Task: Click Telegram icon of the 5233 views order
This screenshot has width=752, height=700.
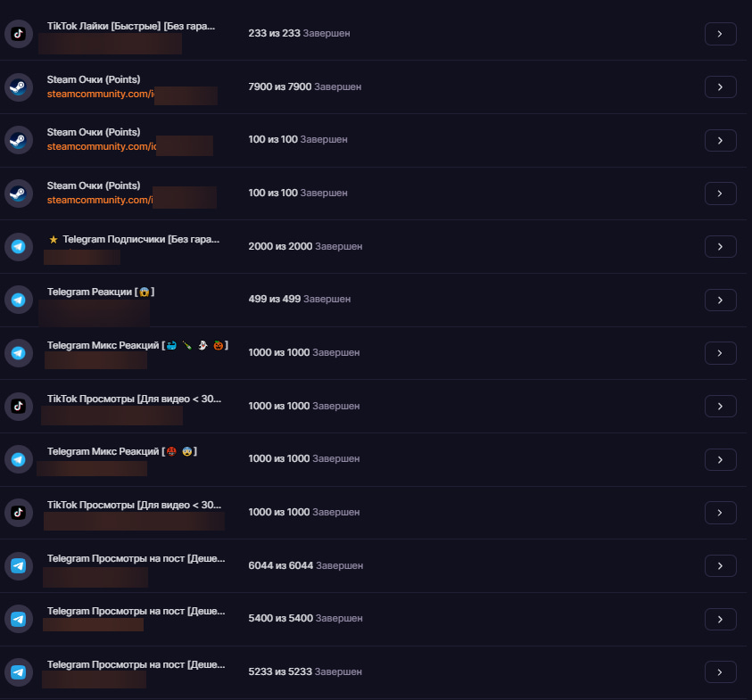Action: tap(18, 672)
